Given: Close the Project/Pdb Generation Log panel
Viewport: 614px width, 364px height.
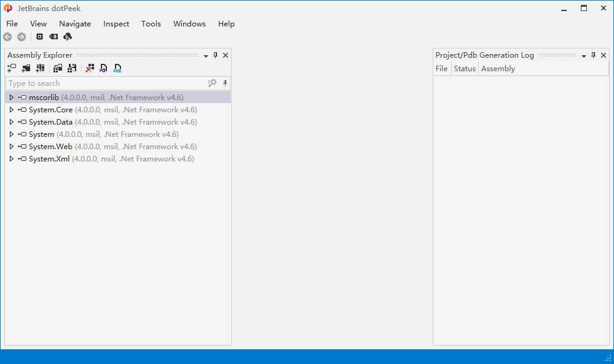Looking at the screenshot, I should click(x=604, y=55).
